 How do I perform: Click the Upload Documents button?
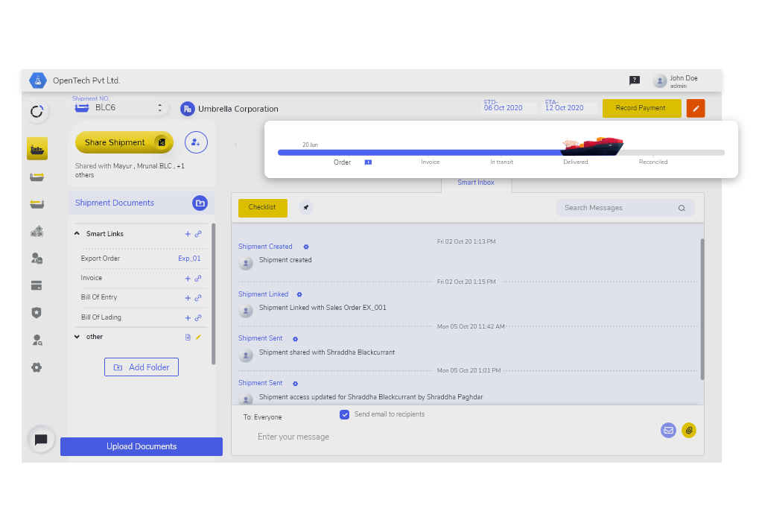pyautogui.click(x=142, y=446)
